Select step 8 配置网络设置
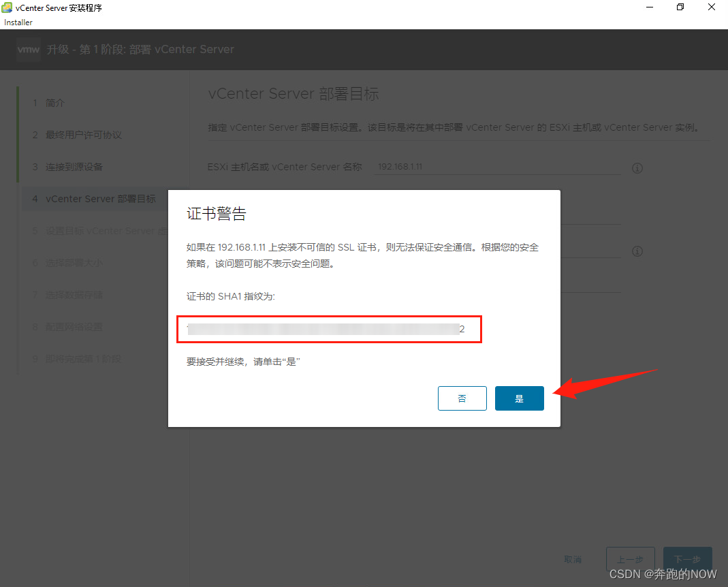728x587 pixels. (x=68, y=327)
